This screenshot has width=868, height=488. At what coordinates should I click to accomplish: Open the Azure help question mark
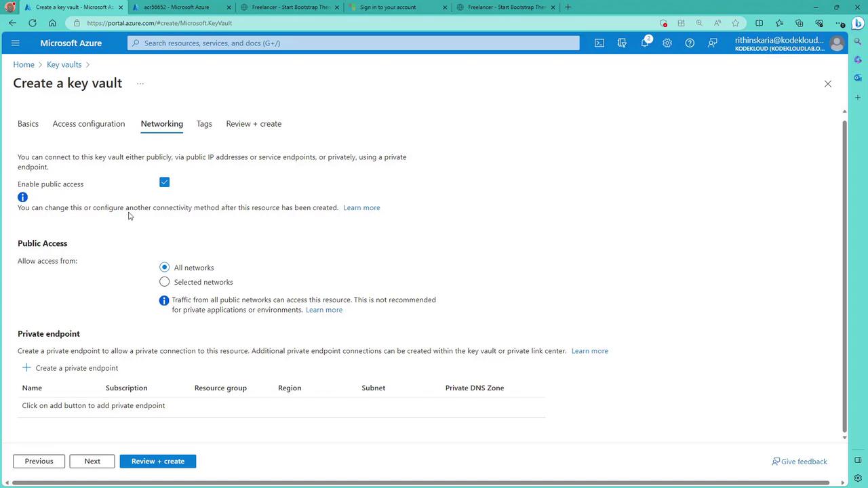690,43
